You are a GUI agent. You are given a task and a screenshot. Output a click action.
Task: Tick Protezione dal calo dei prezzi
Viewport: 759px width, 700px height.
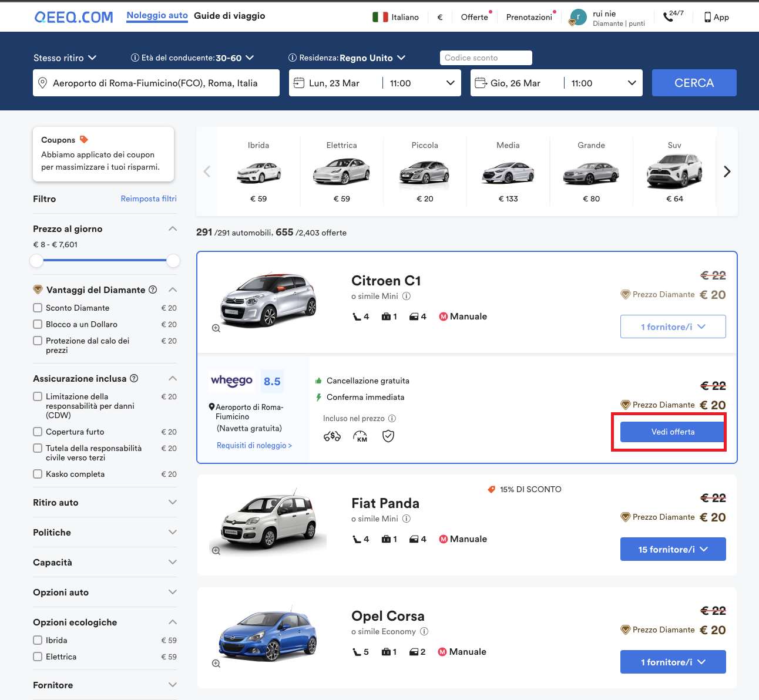point(38,341)
